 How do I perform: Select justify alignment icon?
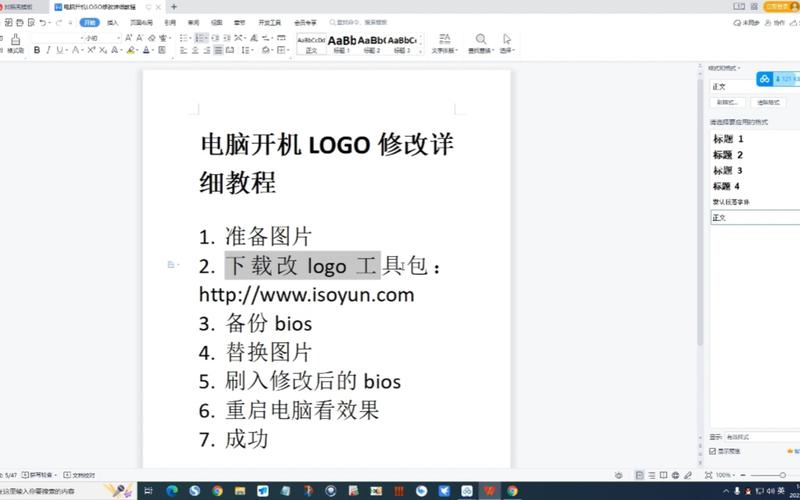pyautogui.click(x=218, y=50)
